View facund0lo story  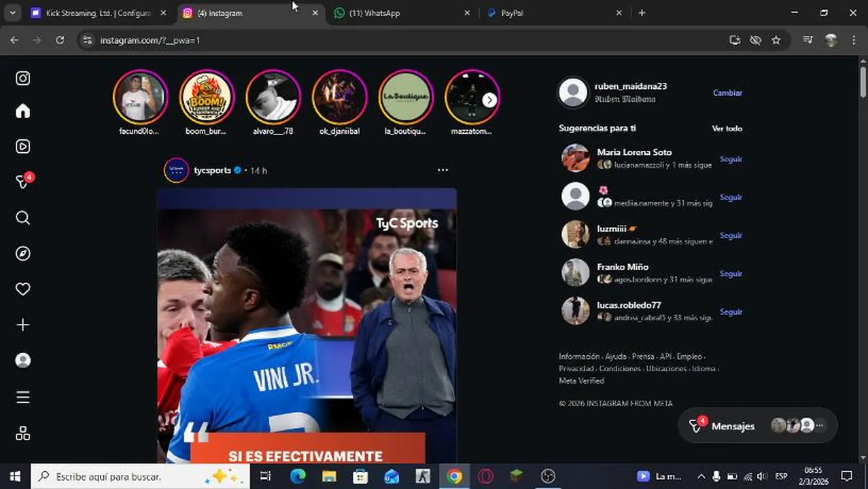tap(140, 97)
